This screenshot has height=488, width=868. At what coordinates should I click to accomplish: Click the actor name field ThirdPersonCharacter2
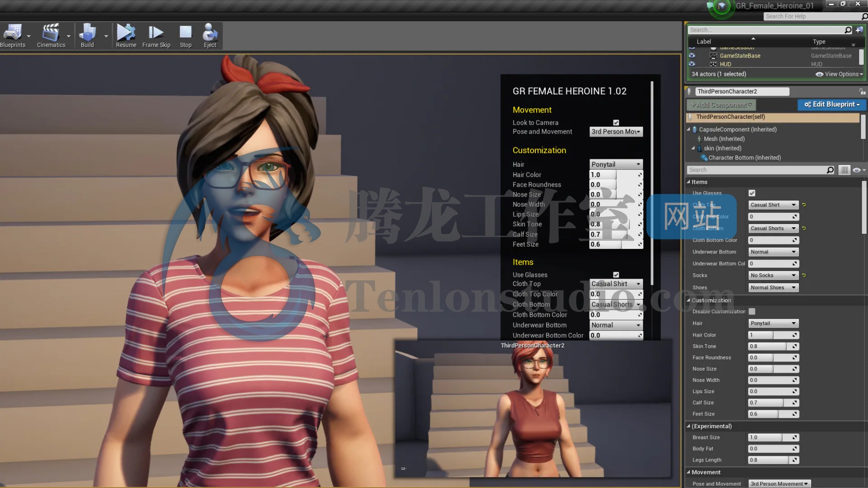[742, 91]
